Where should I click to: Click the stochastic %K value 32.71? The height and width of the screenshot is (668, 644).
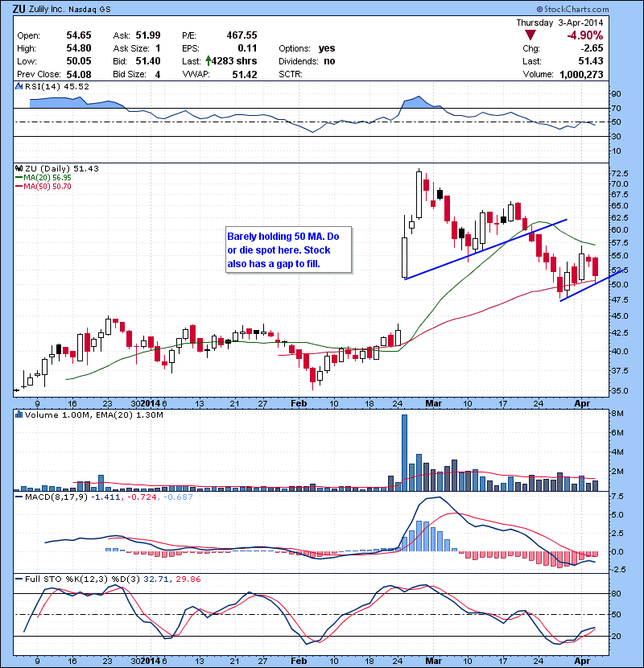pyautogui.click(x=155, y=579)
